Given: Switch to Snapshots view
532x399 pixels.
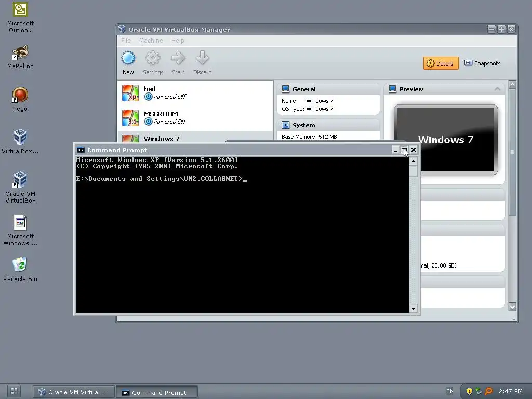Looking at the screenshot, I should point(483,63).
